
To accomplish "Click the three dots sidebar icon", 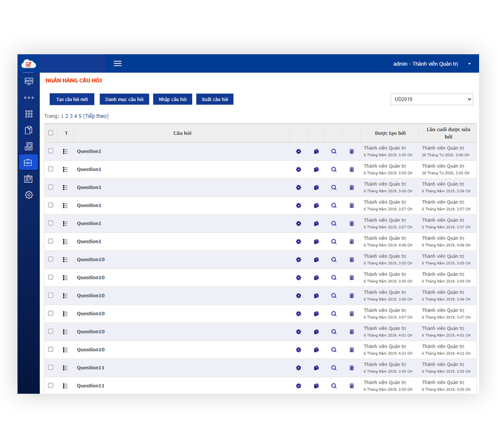I will pos(28,98).
